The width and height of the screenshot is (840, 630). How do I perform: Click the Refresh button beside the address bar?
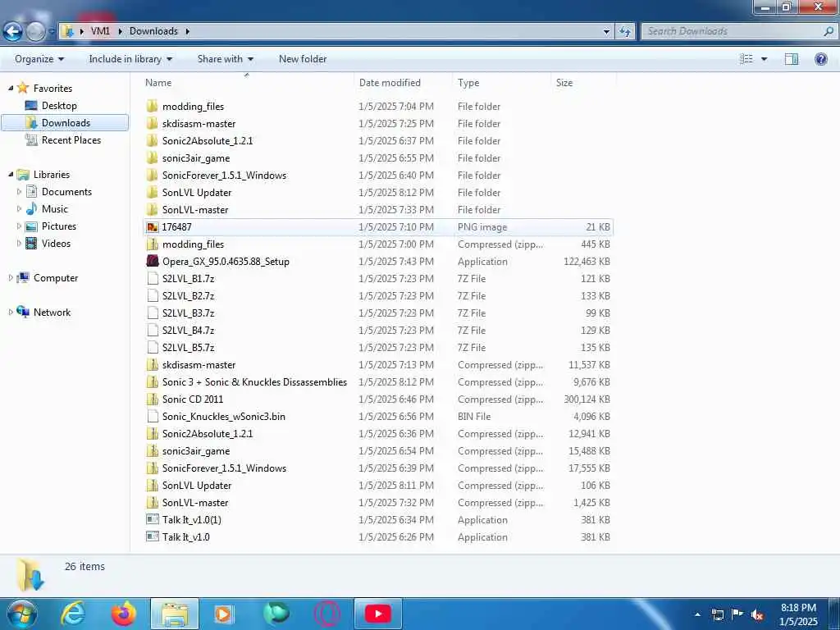tap(625, 32)
